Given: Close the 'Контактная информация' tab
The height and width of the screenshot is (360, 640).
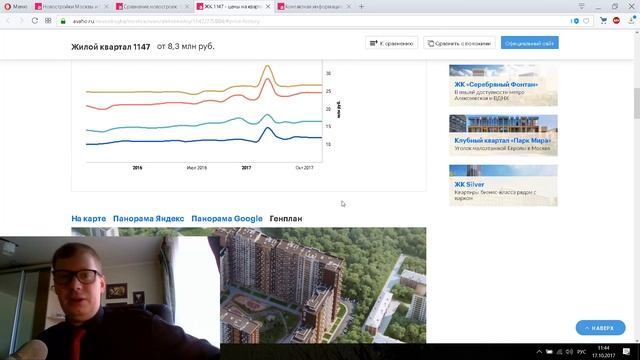Looking at the screenshot, I should pos(349,7).
